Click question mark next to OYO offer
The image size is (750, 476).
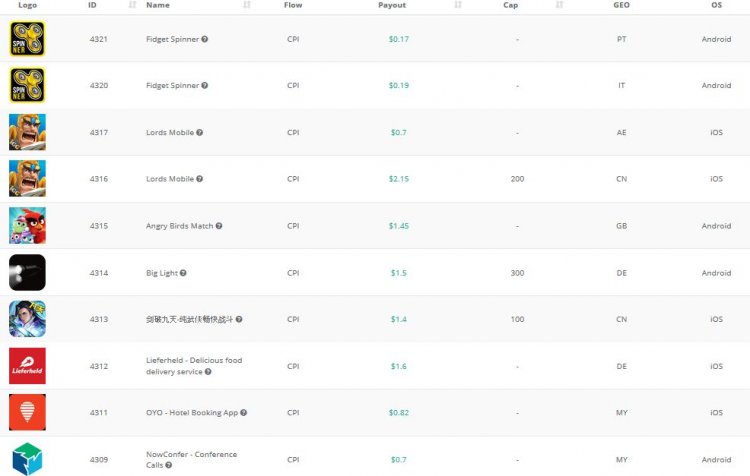tap(243, 412)
